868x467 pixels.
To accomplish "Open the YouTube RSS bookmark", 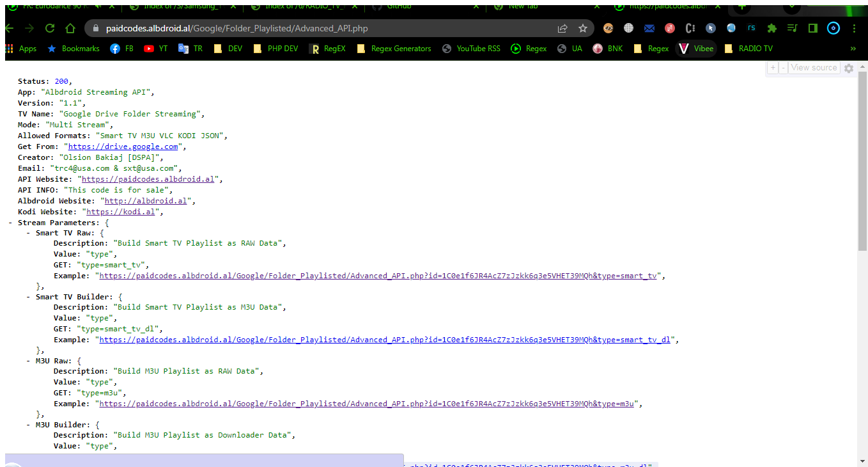I will 470,49.
